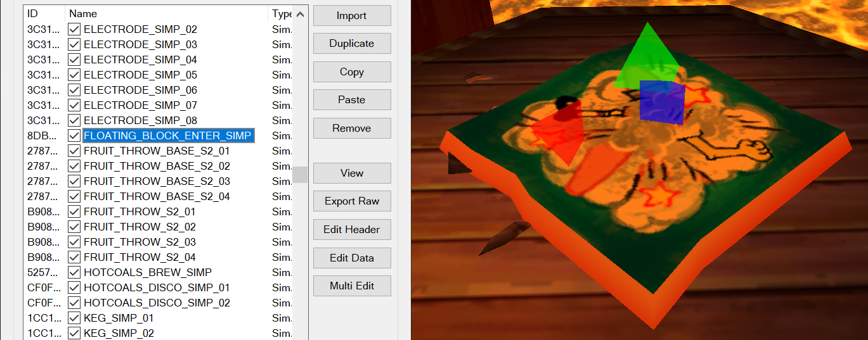The image size is (868, 340).
Task: Click the Import button
Action: (352, 15)
